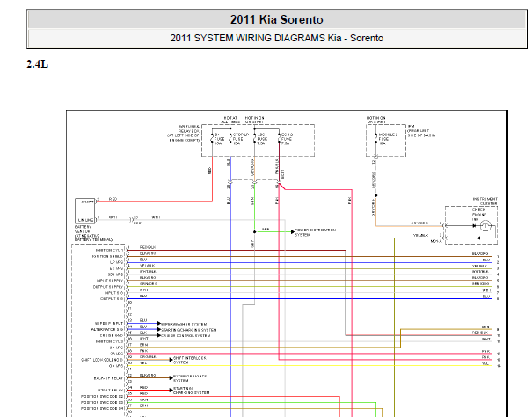Click the "STARTING/CHARGING SYSTEM" reference beside ALTERNATOR SIG
The width and height of the screenshot is (532, 417).
coord(189,330)
